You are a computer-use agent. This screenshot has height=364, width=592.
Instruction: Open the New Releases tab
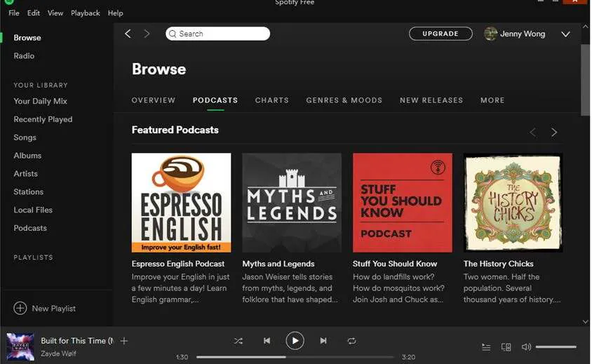(x=431, y=100)
